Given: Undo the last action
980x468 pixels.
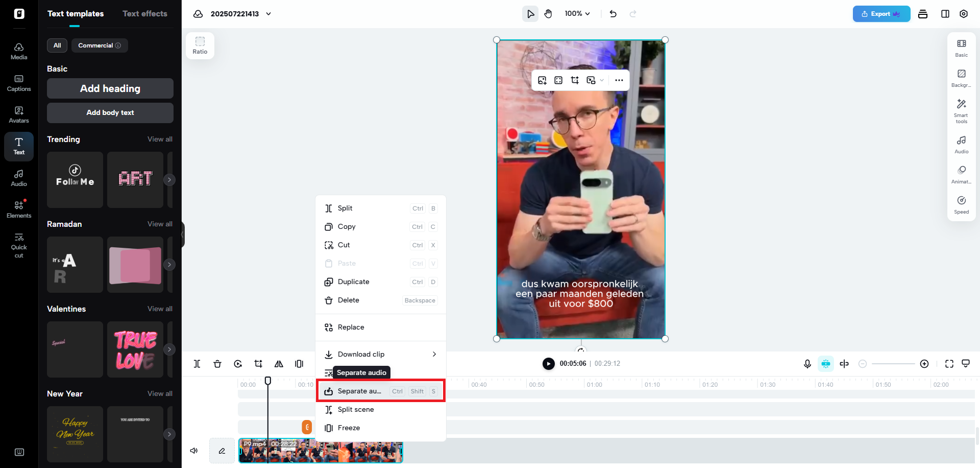Looking at the screenshot, I should point(613,14).
